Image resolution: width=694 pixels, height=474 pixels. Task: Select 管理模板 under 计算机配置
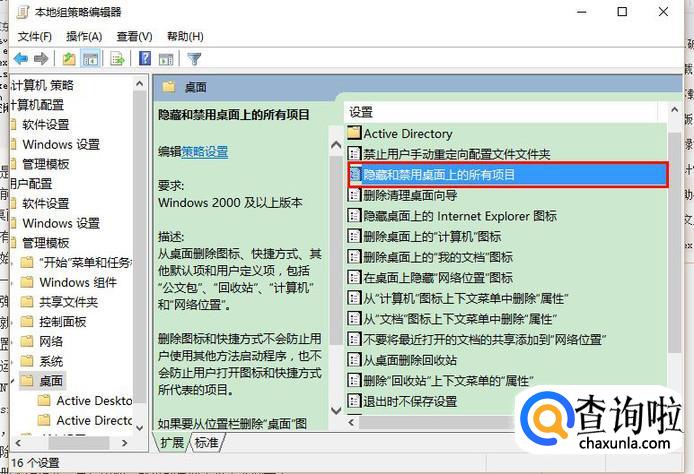click(46, 164)
